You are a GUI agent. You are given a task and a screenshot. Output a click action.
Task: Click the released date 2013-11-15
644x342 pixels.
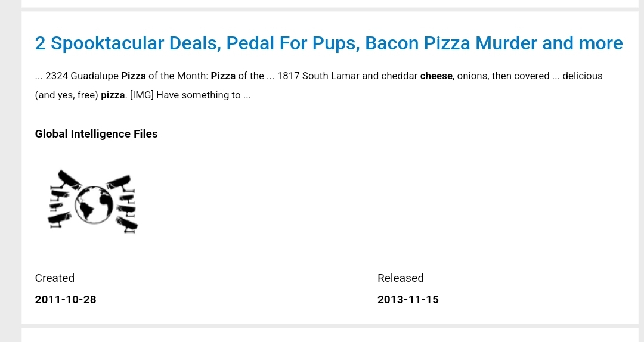pyautogui.click(x=408, y=299)
